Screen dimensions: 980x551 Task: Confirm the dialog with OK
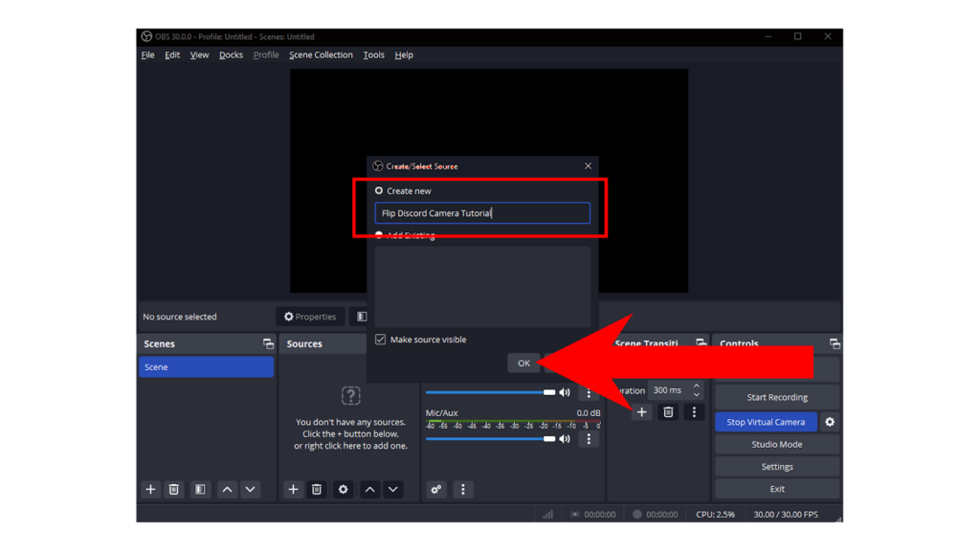coord(523,363)
